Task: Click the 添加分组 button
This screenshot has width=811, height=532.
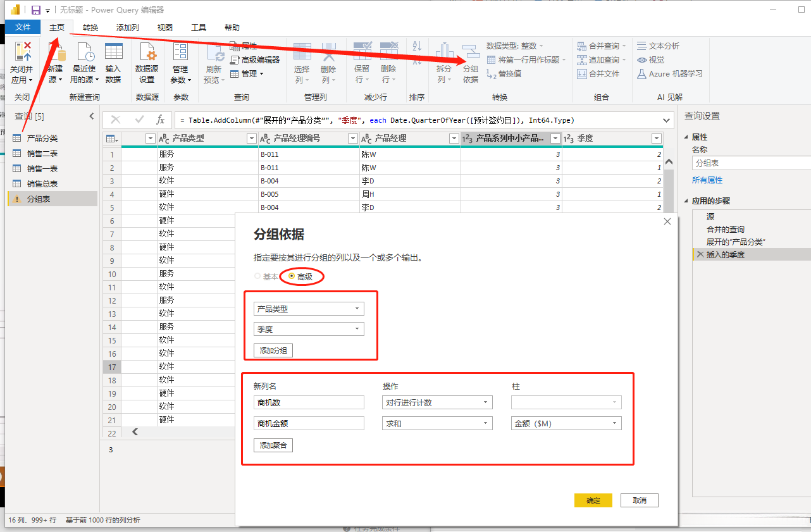Action: tap(273, 350)
